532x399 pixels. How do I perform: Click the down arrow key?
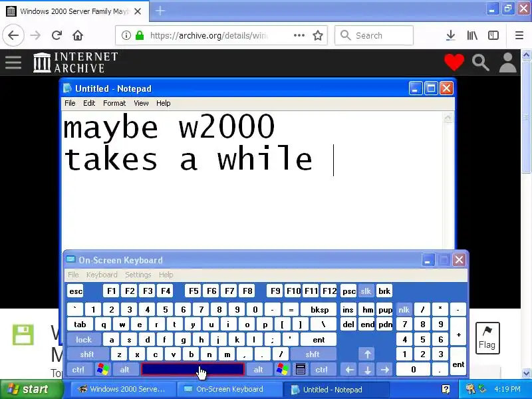click(367, 370)
